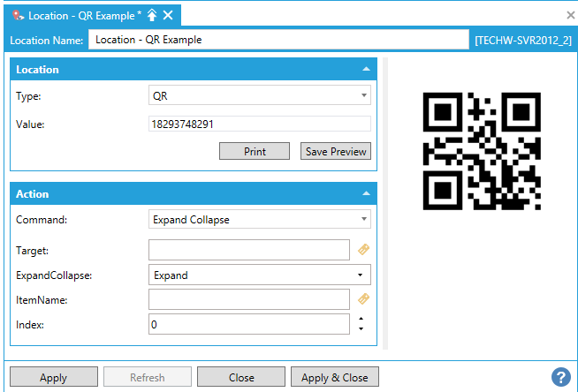Open the ExpandCollapse dropdown
The width and height of the screenshot is (578, 392).
260,275
